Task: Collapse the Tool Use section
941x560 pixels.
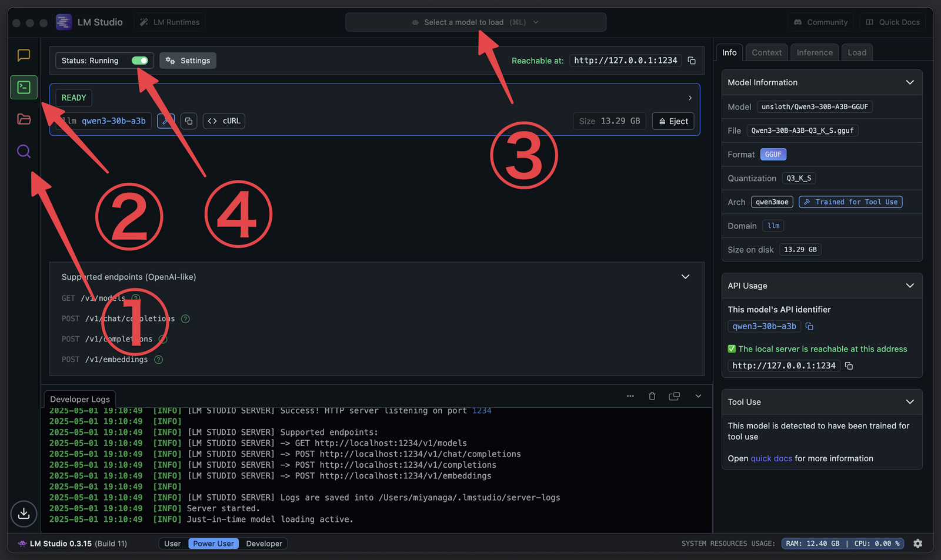Action: pos(910,402)
